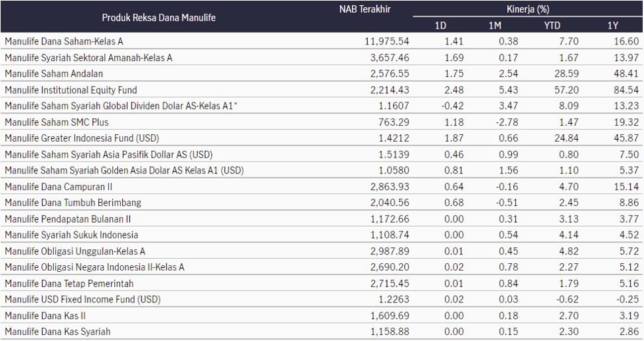
Task: Open Manulife Pendapatan Bulanan II
Action: (x=68, y=219)
